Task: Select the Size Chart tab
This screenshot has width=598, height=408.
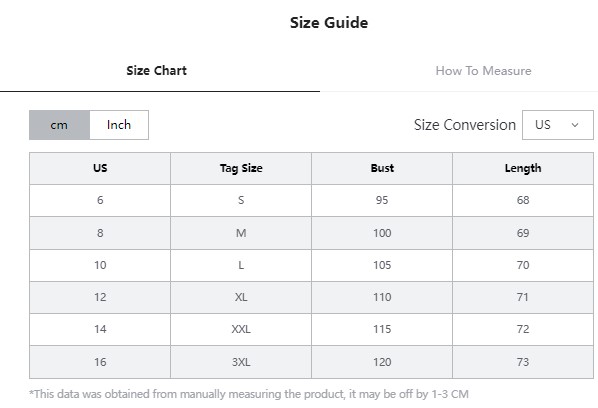Action: (x=156, y=71)
